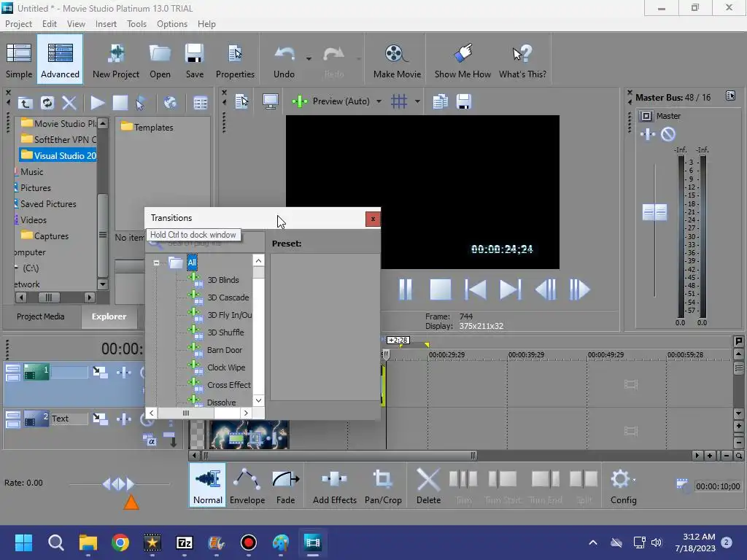This screenshot has width=747, height=560.
Task: Open overlays grid dropdown arrow
Action: pyautogui.click(x=417, y=101)
